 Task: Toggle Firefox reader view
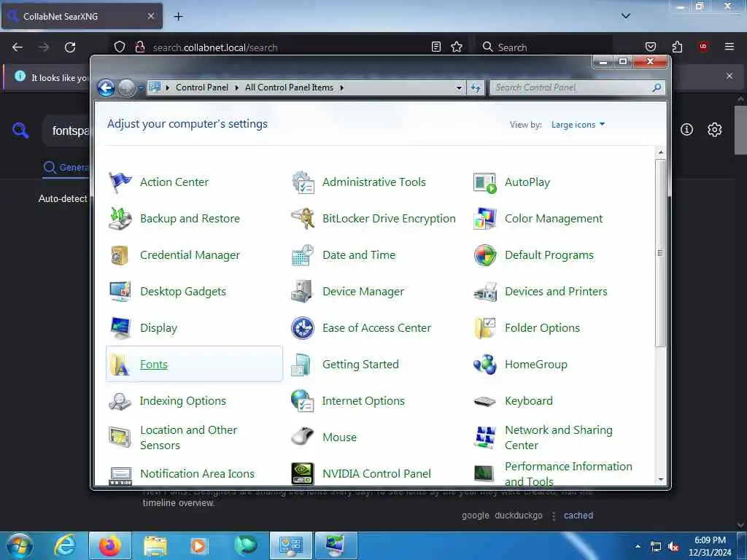436,47
